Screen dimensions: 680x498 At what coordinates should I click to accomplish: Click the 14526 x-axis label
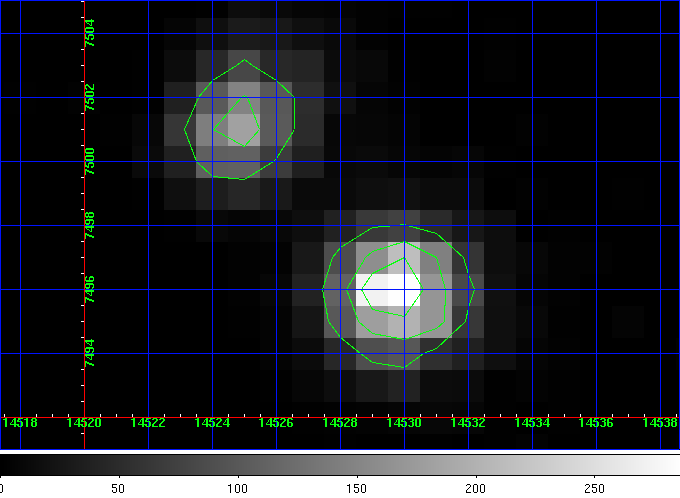tap(276, 423)
